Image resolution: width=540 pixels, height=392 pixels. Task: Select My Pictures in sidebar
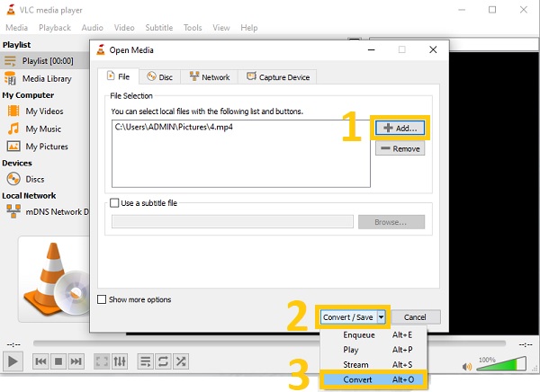tap(45, 147)
